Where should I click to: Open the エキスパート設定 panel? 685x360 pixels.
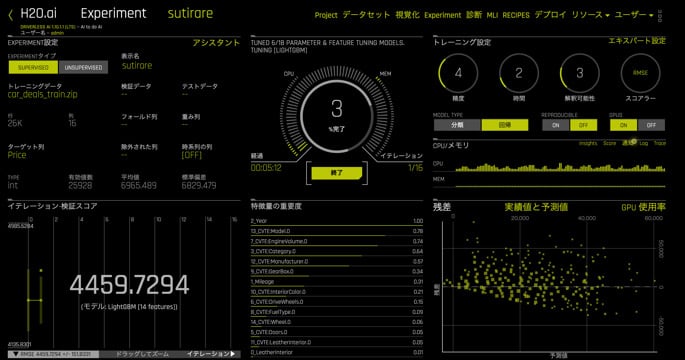pos(637,41)
